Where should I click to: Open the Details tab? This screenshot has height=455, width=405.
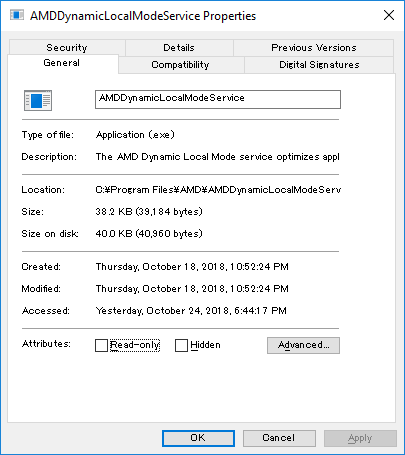(179, 48)
